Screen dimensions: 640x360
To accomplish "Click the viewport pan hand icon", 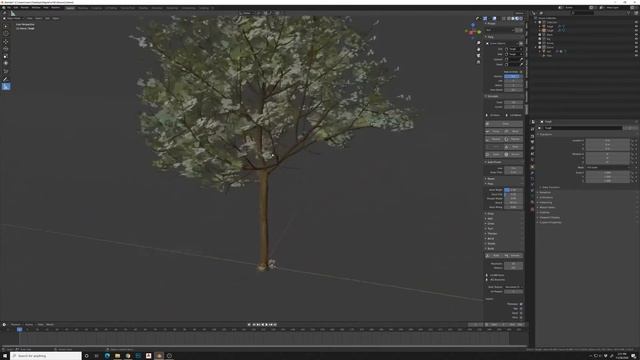I will coord(478,49).
